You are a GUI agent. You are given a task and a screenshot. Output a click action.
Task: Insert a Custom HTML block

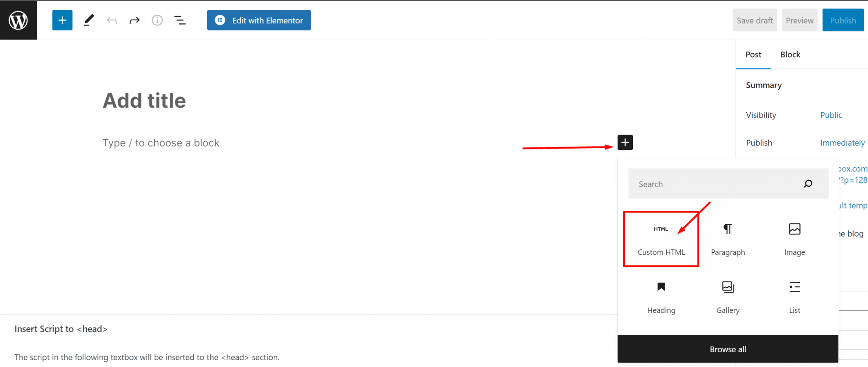click(661, 239)
